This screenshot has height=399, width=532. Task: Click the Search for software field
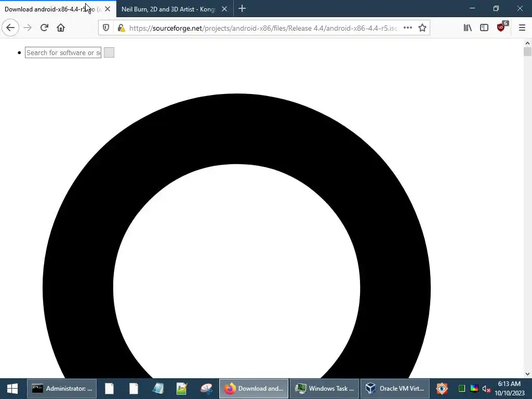63,52
